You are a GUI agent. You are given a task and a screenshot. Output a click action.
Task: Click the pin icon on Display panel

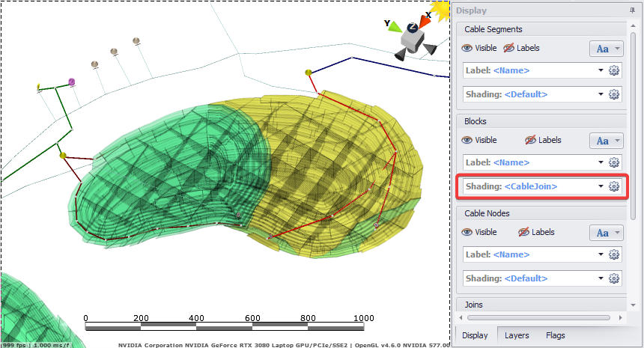pos(633,10)
